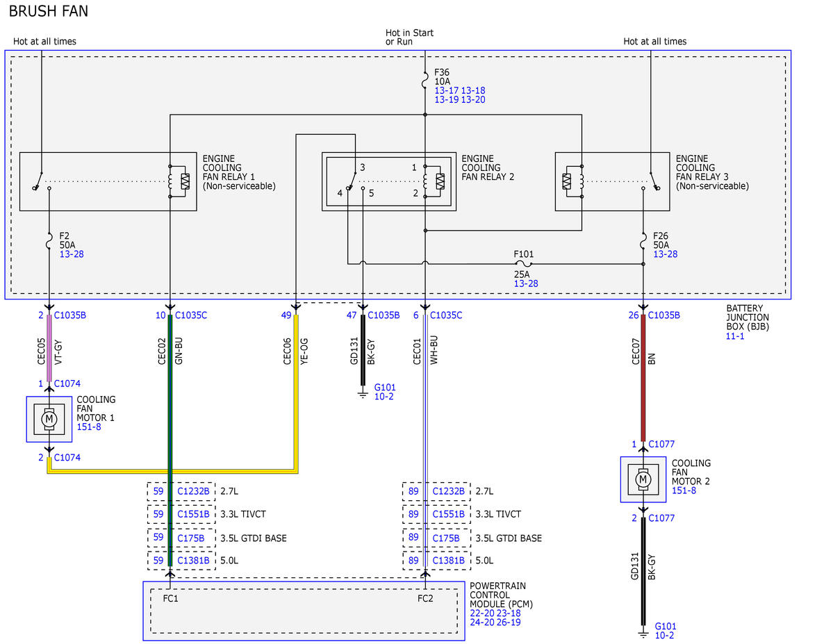Select the F36 10A fuse symbol
This screenshot has height=644, width=833.
coord(425,81)
